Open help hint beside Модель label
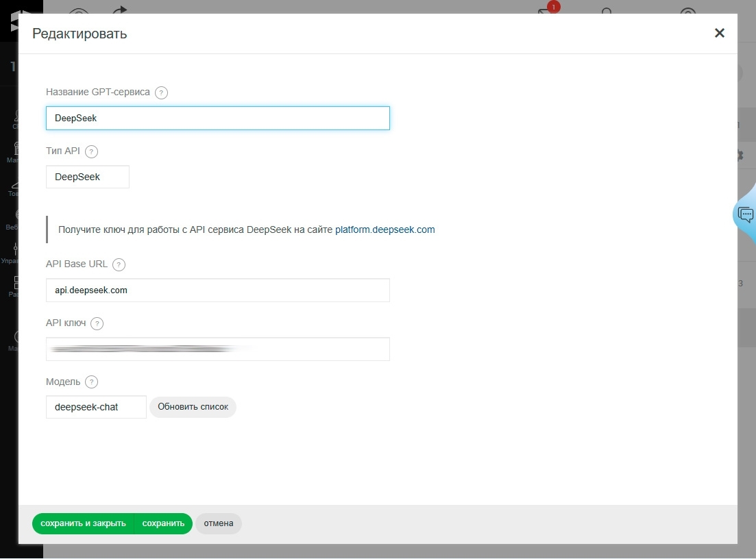 click(x=92, y=382)
